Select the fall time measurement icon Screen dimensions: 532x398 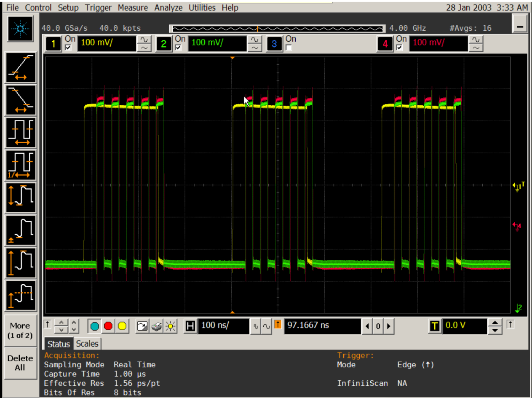(x=20, y=100)
